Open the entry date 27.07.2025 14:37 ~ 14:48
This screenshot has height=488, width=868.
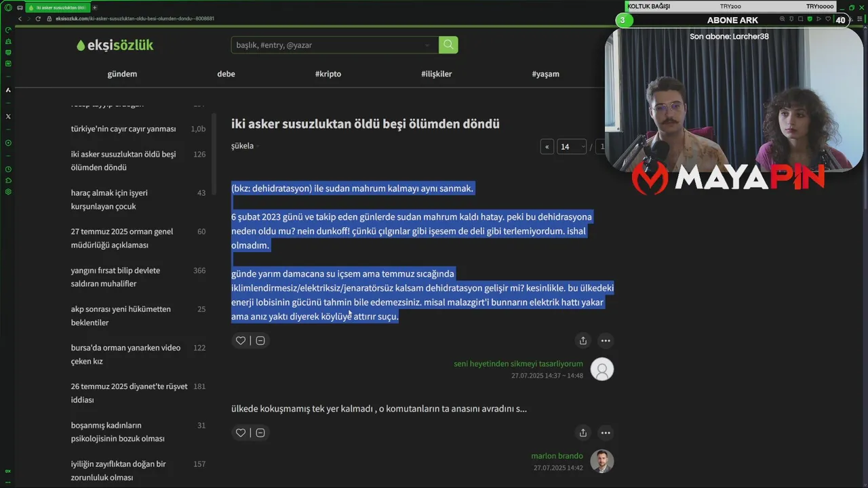point(547,375)
